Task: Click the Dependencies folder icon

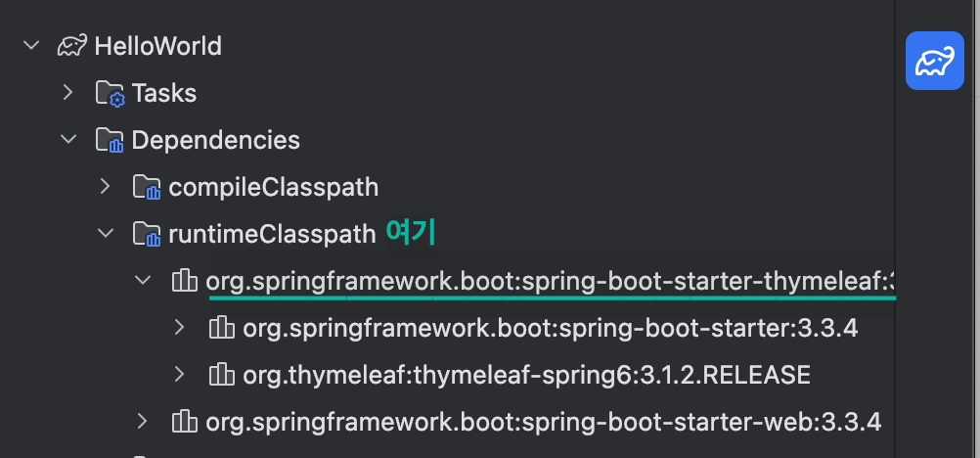Action: [111, 140]
